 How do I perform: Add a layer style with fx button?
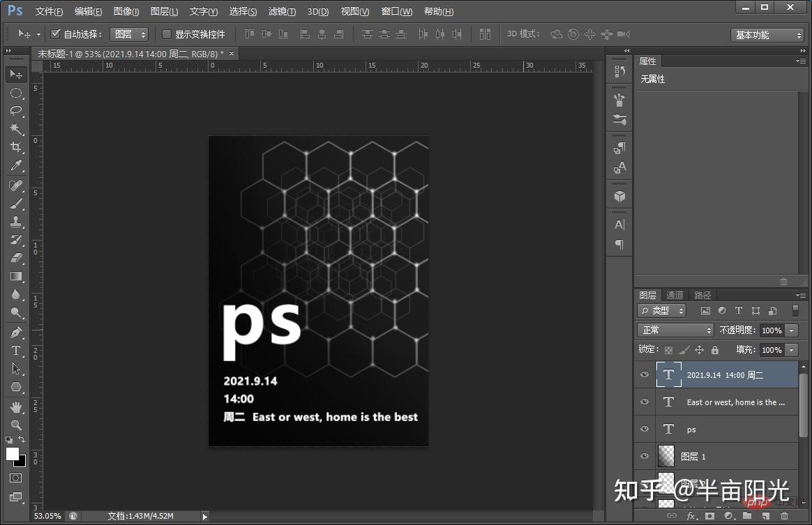[691, 516]
